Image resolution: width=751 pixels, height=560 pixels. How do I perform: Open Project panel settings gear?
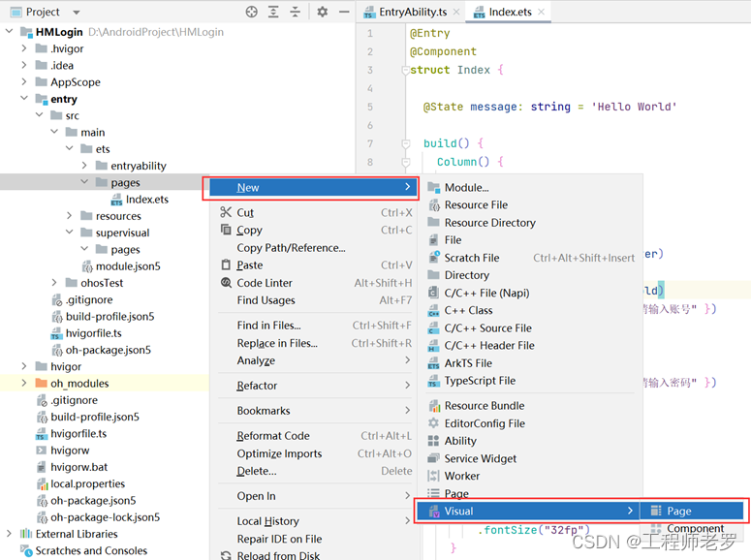(x=323, y=12)
